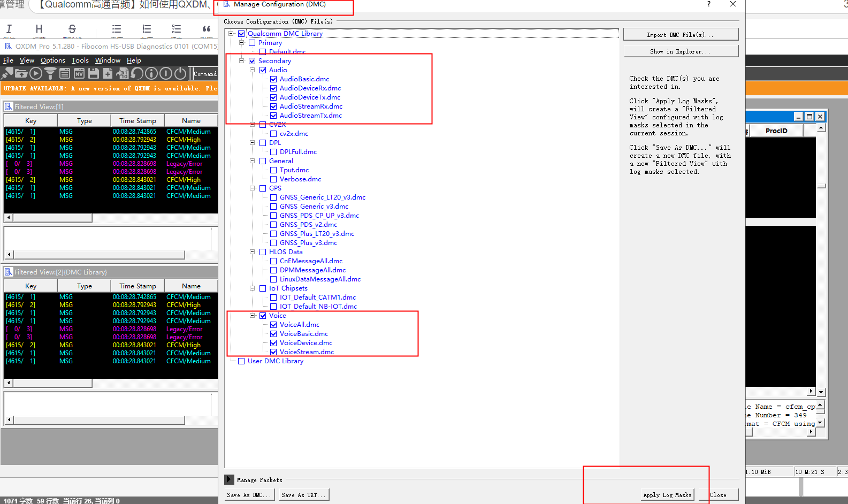Click the Filtered View:[1] window icon
This screenshot has height=504, width=848.
click(x=9, y=106)
